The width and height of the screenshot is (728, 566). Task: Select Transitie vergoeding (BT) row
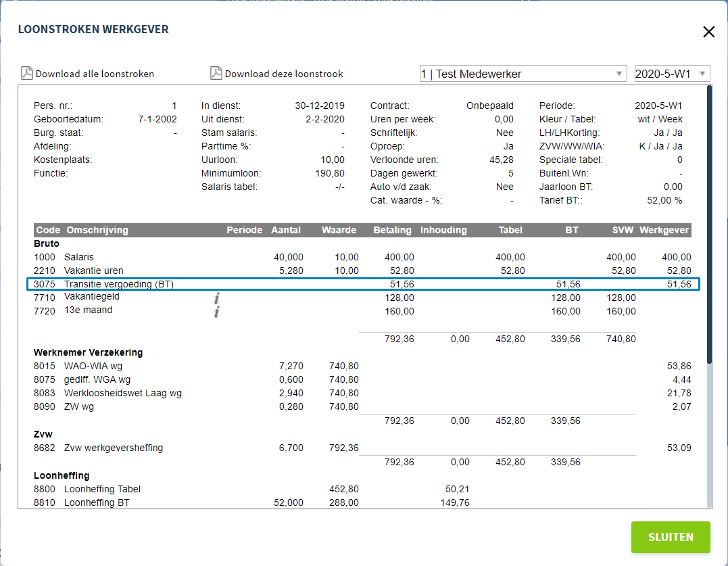[364, 284]
